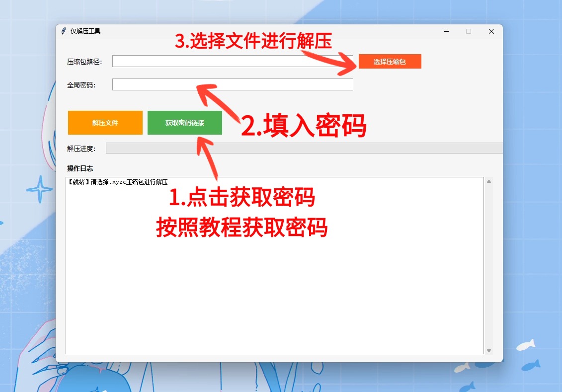This screenshot has height=392, width=562.
Task: Click the 【就绪】 status line in the log
Action: pos(117,182)
